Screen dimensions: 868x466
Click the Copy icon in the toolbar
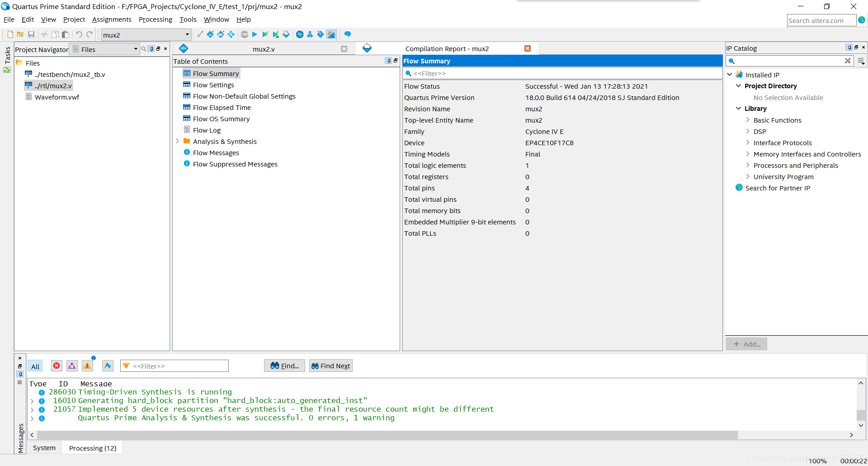point(55,34)
